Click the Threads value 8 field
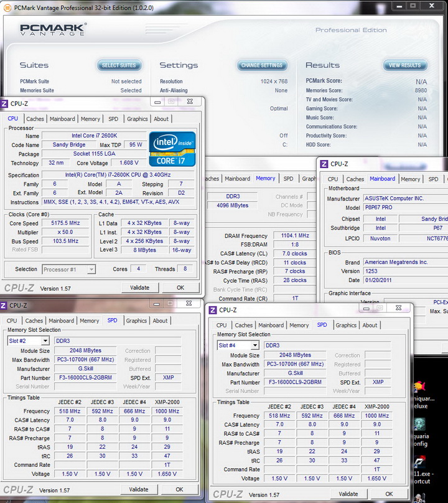 click(185, 268)
